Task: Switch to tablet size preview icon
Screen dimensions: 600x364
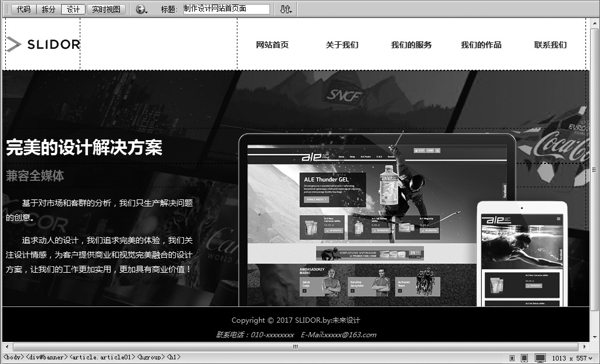Action: click(524, 358)
